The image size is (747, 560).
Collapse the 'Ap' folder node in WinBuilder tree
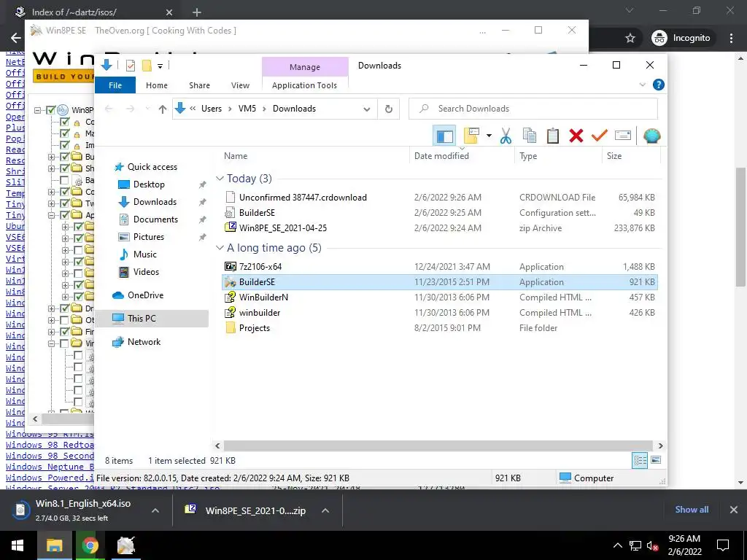coord(52,215)
